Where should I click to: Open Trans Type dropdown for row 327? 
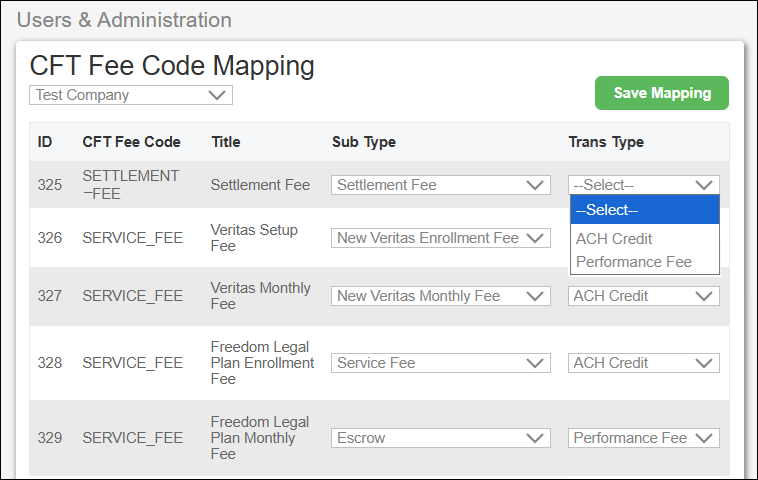(643, 296)
